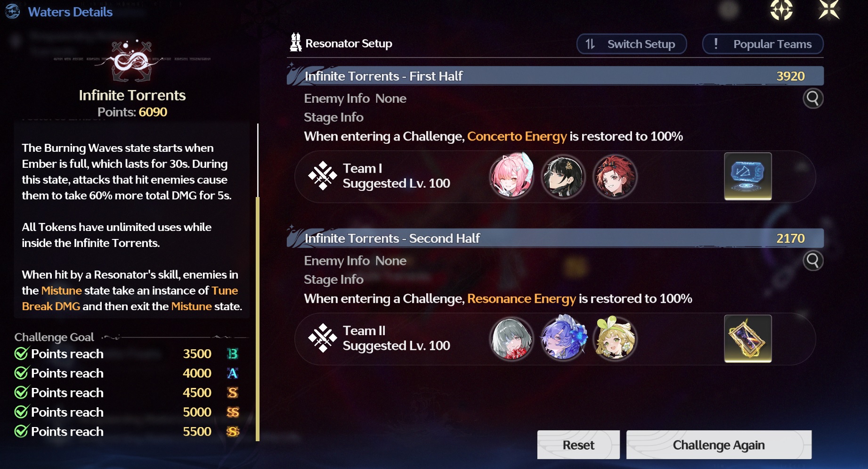Screen dimensions: 868x469
Task: Click the First Half enemy info magnifier
Action: coord(813,99)
